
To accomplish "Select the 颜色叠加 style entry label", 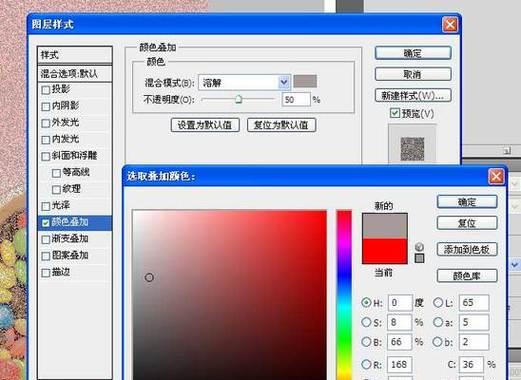I will 70,222.
